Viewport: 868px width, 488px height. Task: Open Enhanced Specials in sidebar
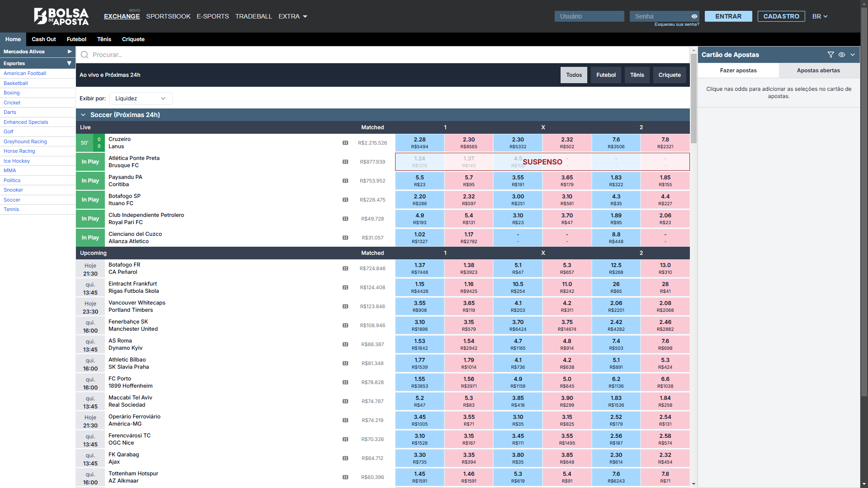coord(26,122)
